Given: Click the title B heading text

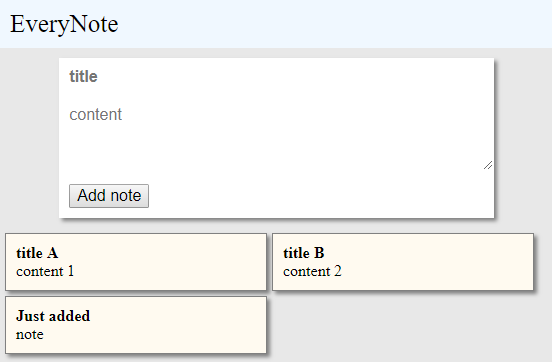Looking at the screenshot, I should 304,253.
